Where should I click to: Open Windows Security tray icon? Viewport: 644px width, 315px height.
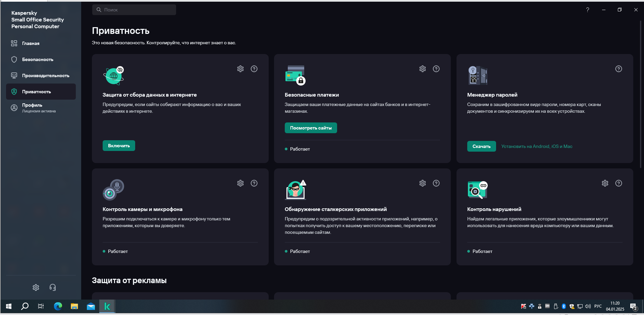pos(572,306)
